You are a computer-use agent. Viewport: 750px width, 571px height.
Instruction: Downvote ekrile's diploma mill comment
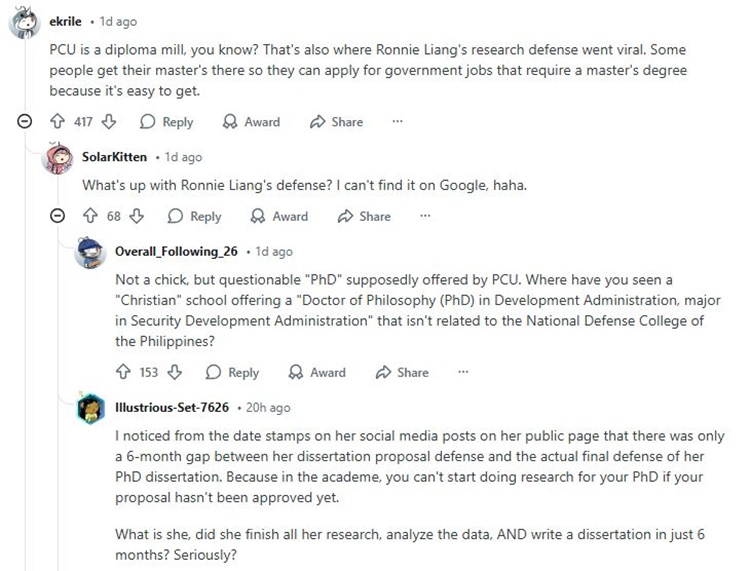pyautogui.click(x=111, y=122)
